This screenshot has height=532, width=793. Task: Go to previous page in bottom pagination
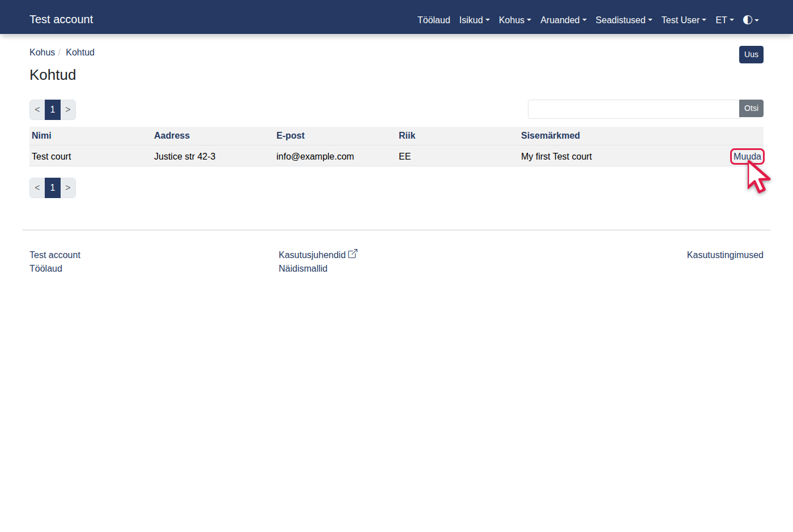(37, 187)
